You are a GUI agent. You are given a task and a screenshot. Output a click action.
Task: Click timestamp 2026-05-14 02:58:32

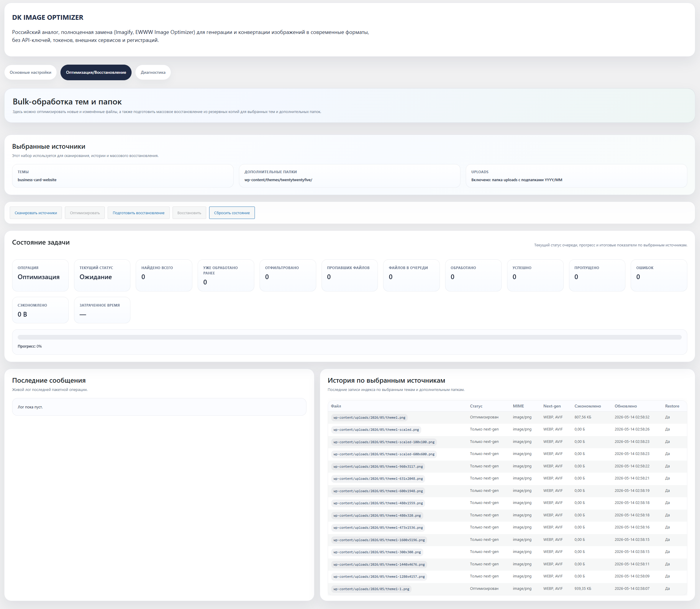click(632, 417)
